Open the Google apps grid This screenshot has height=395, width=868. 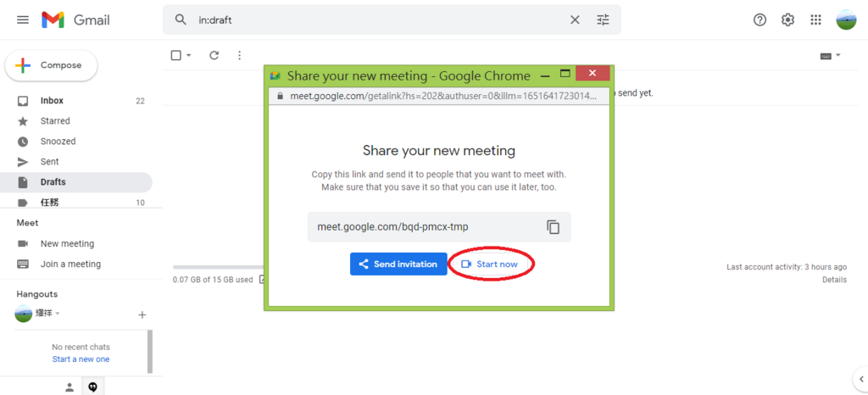[815, 19]
